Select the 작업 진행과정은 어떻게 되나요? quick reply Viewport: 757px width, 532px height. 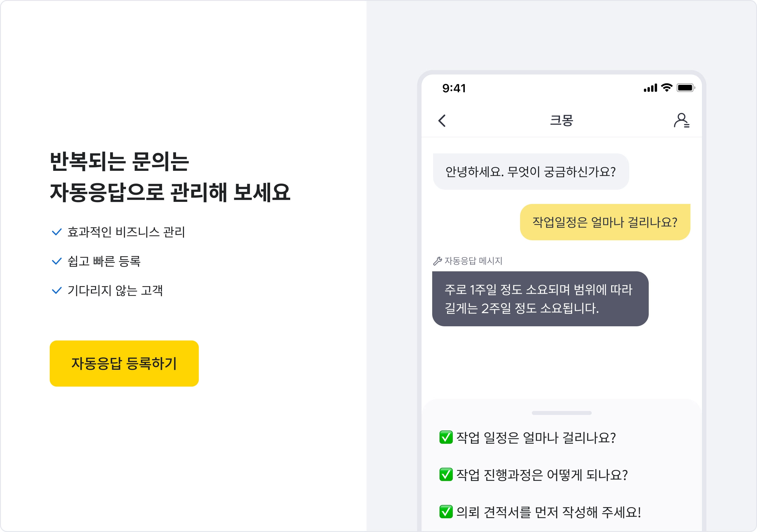point(533,475)
